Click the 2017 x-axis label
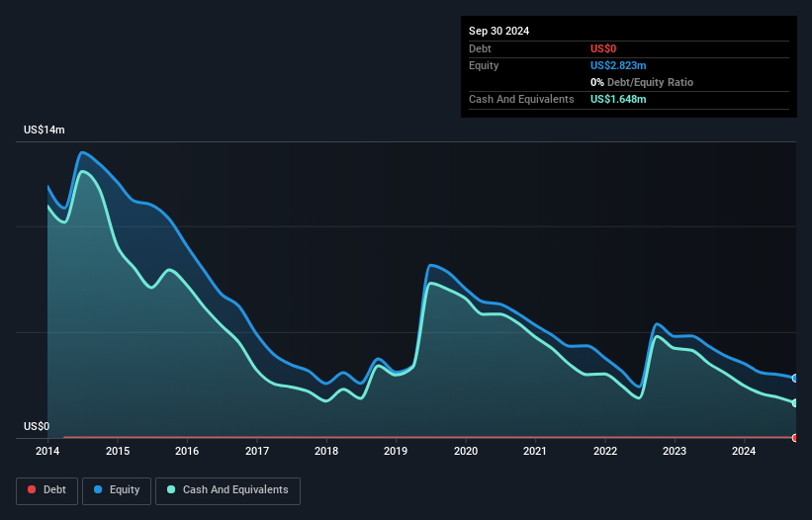The height and width of the screenshot is (520, 812). [257, 451]
